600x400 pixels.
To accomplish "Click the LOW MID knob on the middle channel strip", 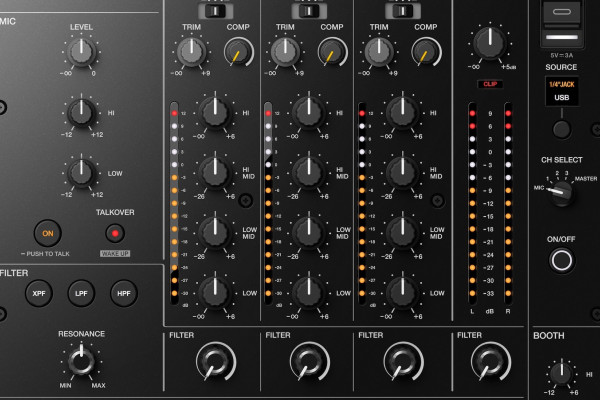I will 309,233.
